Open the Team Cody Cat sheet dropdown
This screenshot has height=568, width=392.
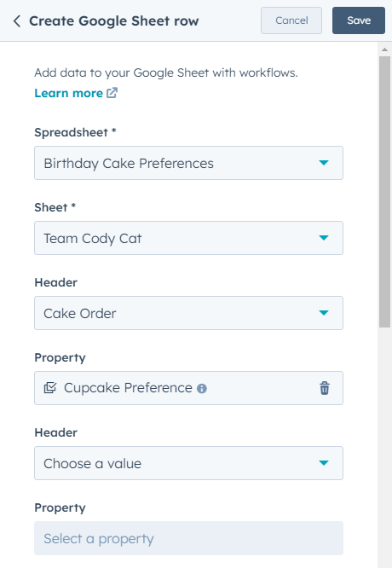point(188,238)
